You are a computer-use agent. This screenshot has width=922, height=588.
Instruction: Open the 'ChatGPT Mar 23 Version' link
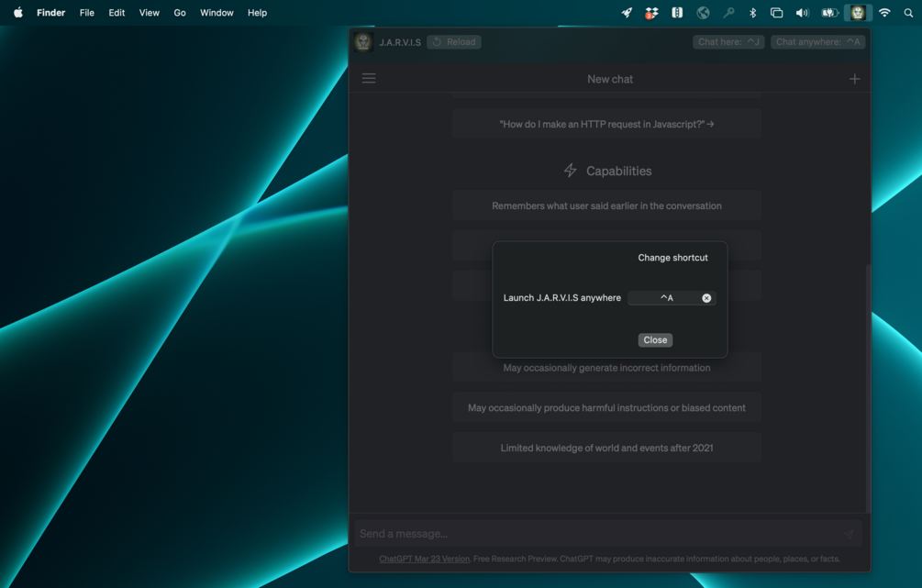425,559
